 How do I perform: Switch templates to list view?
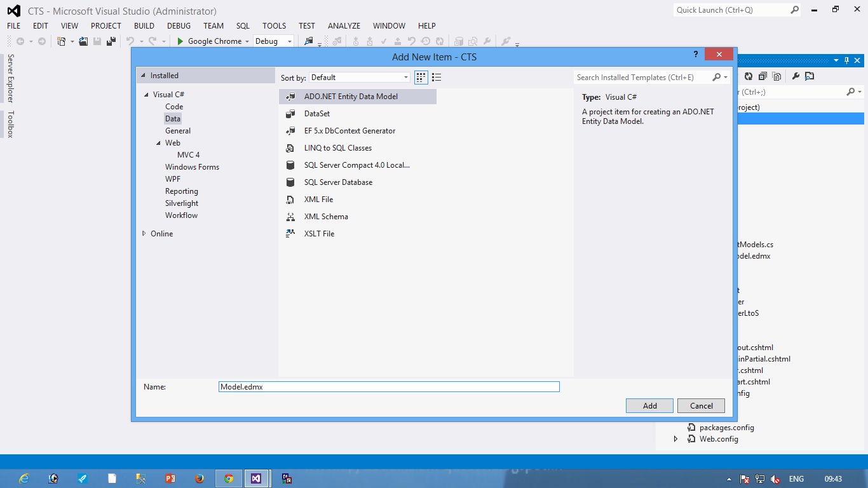[437, 77]
